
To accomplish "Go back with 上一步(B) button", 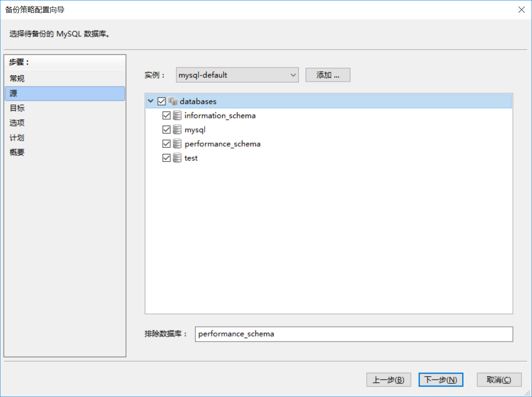I will (x=388, y=380).
